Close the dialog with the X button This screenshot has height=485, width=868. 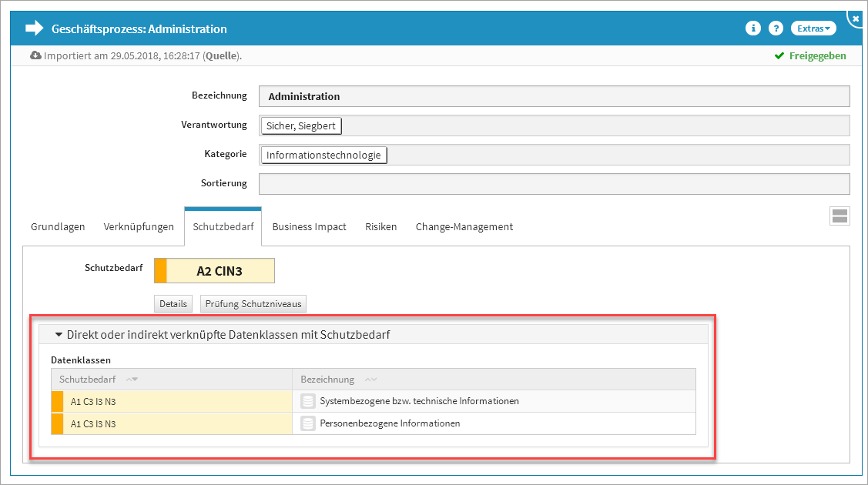coord(856,18)
